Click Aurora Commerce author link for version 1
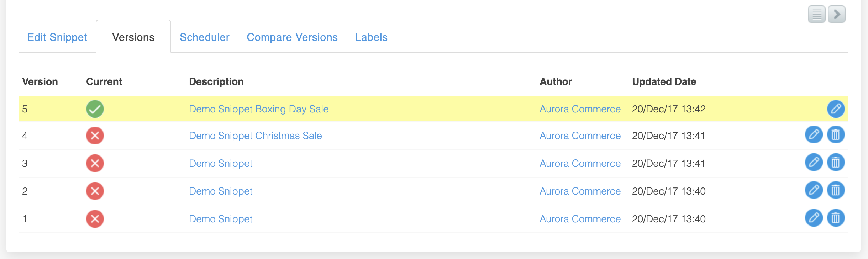 (x=580, y=219)
